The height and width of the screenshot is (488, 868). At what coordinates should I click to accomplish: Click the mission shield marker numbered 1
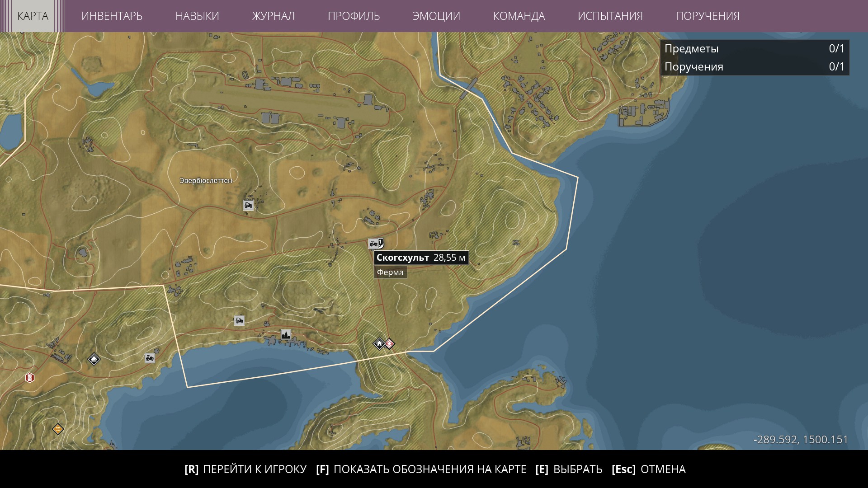point(381,243)
